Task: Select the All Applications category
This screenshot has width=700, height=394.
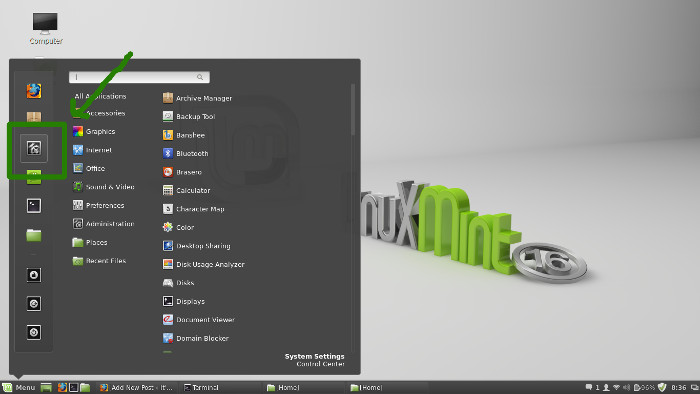Action: point(100,96)
